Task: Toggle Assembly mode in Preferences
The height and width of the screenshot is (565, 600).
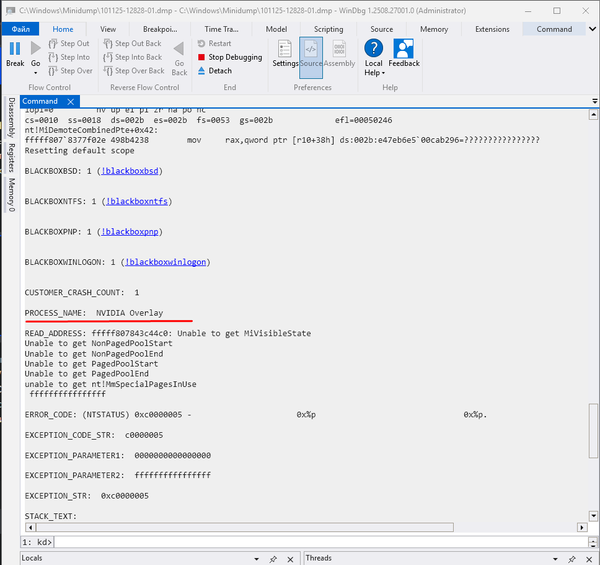Action: coord(339,54)
